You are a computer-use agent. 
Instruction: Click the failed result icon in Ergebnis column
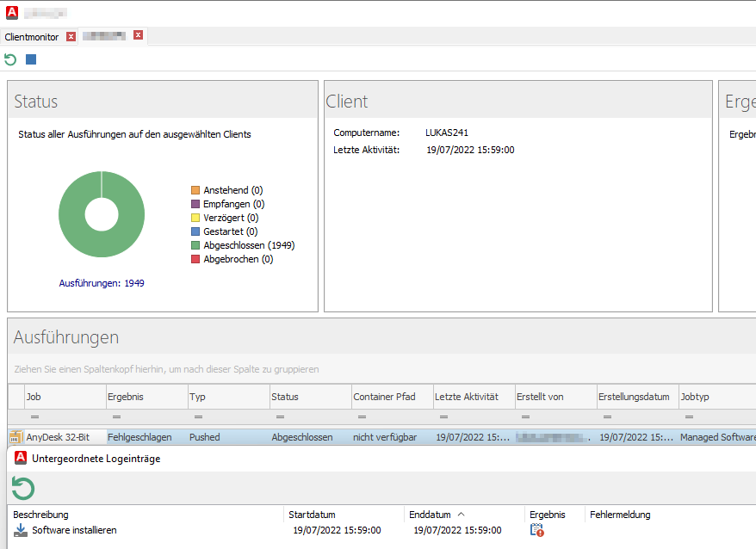click(537, 530)
